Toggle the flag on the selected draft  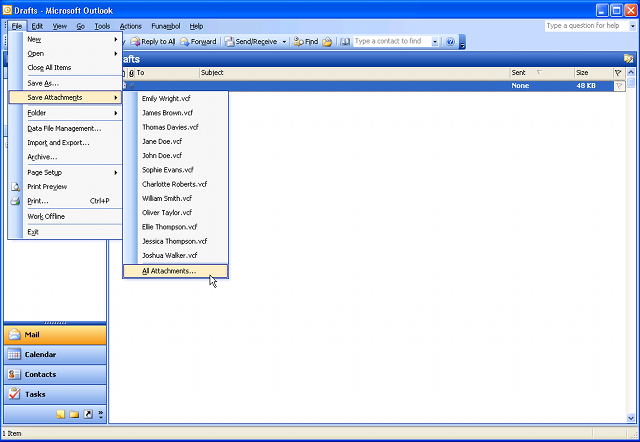tap(619, 86)
